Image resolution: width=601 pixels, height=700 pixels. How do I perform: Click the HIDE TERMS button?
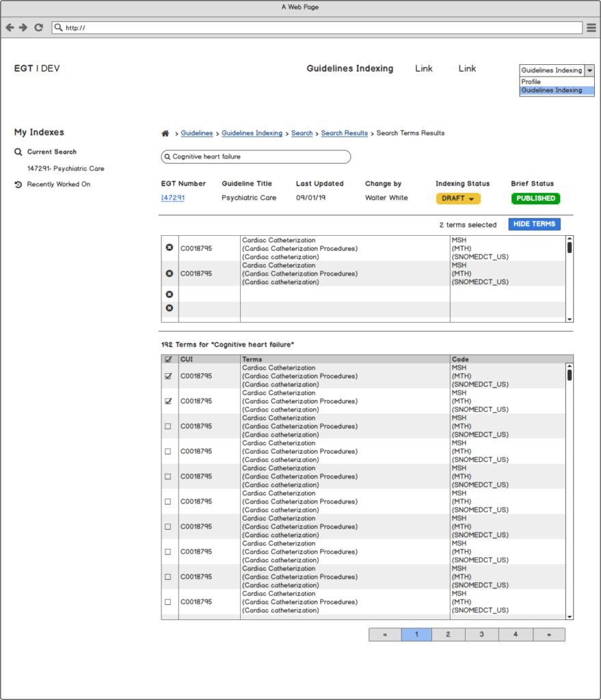click(534, 224)
